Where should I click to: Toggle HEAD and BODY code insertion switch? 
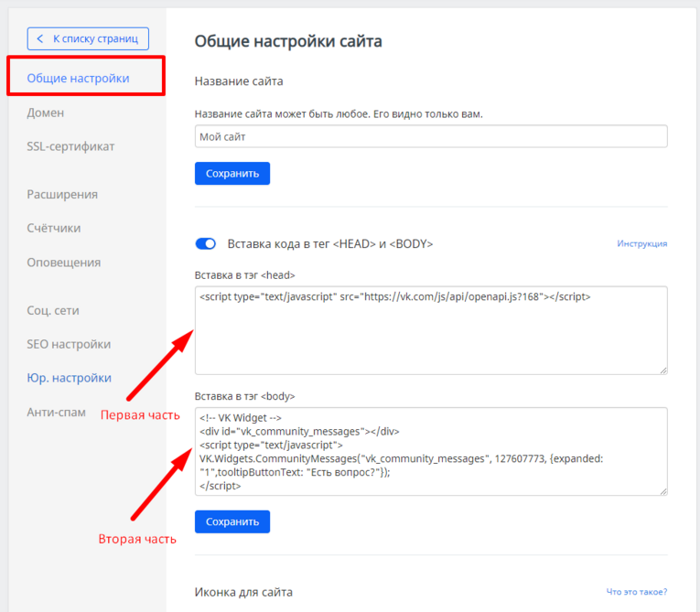(x=205, y=243)
